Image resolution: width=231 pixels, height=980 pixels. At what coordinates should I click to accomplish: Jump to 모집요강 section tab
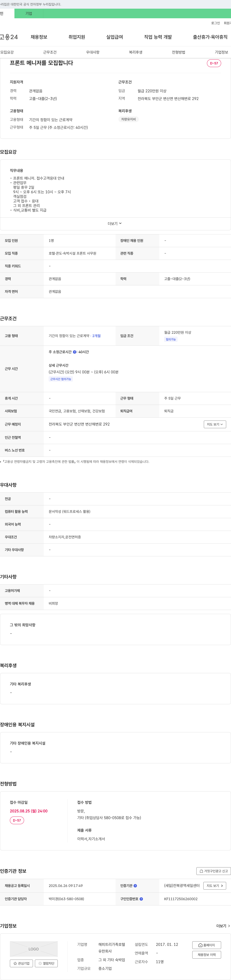(7, 52)
